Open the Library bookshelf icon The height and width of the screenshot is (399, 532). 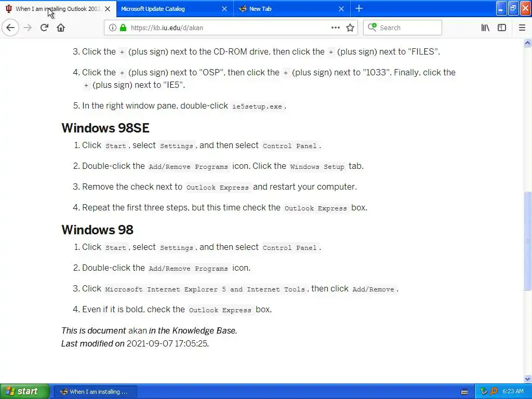[x=485, y=28]
